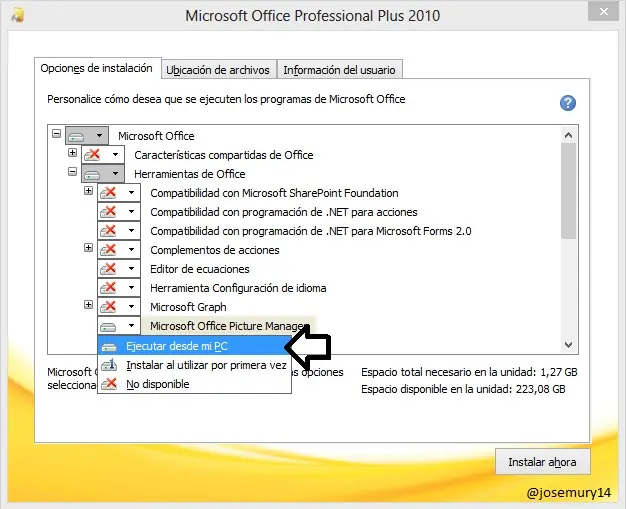Image resolution: width=627 pixels, height=509 pixels.
Task: Open dropdown for .NET para acciones compatibility
Action: (119, 212)
